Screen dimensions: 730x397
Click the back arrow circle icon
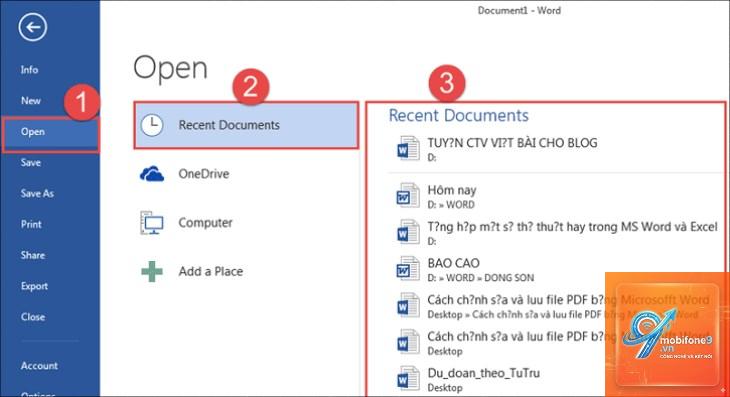[33, 27]
